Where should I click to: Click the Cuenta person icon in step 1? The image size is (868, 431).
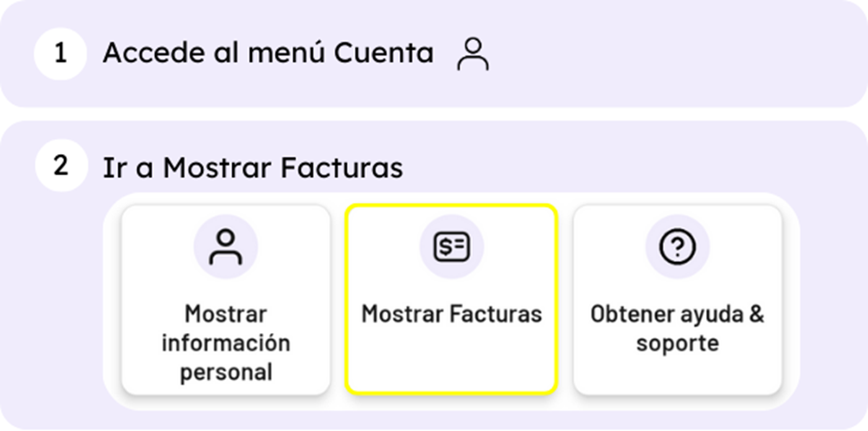(x=473, y=54)
